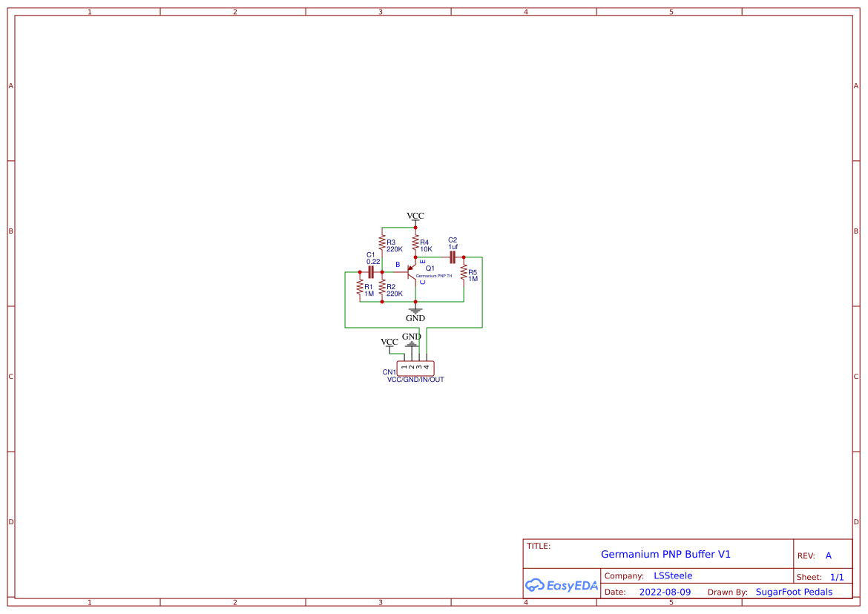Select resistor R4 symbol
Image resolution: width=868 pixels, height=614 pixels.
pyautogui.click(x=415, y=243)
